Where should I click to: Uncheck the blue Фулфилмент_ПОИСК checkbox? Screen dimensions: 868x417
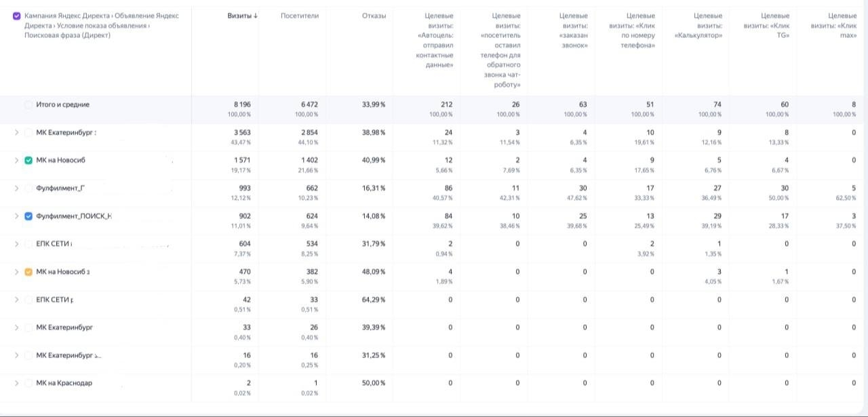(28, 216)
